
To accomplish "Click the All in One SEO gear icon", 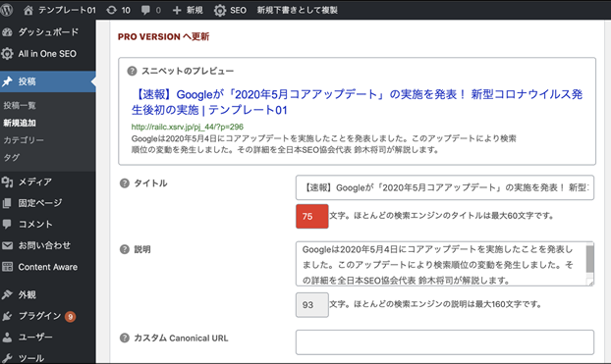I will pyautogui.click(x=7, y=54).
